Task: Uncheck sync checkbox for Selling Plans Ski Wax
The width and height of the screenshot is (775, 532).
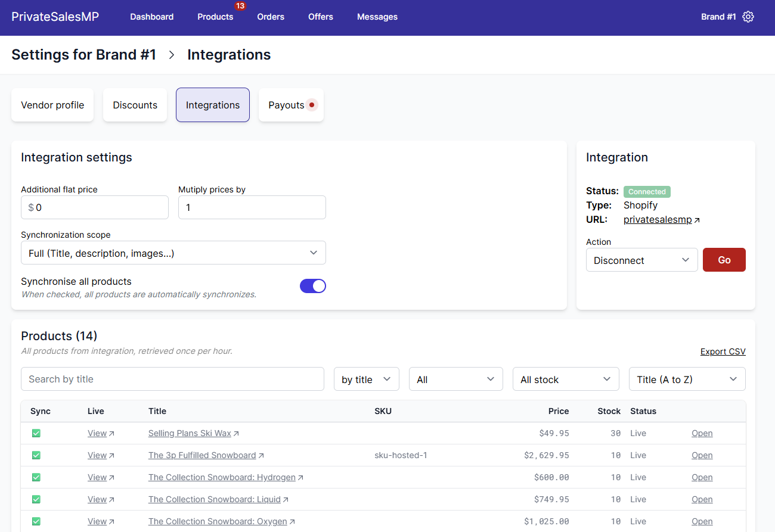Action: tap(36, 433)
